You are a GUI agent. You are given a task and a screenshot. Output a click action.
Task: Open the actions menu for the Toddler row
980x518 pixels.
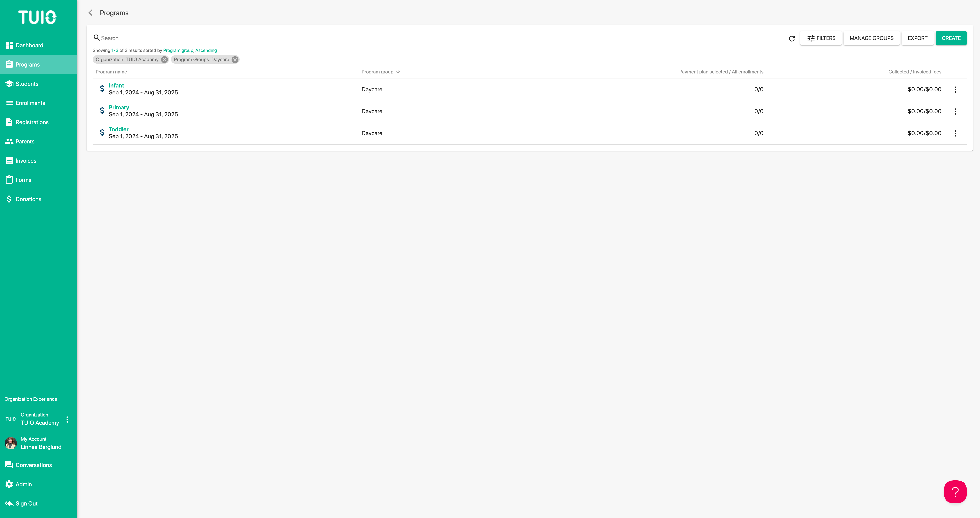pyautogui.click(x=955, y=133)
